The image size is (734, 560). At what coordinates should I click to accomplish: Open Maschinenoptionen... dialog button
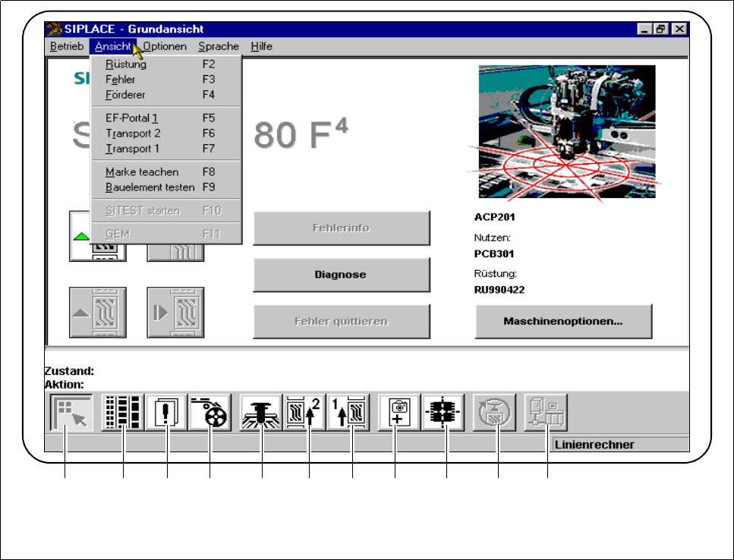[x=563, y=321]
